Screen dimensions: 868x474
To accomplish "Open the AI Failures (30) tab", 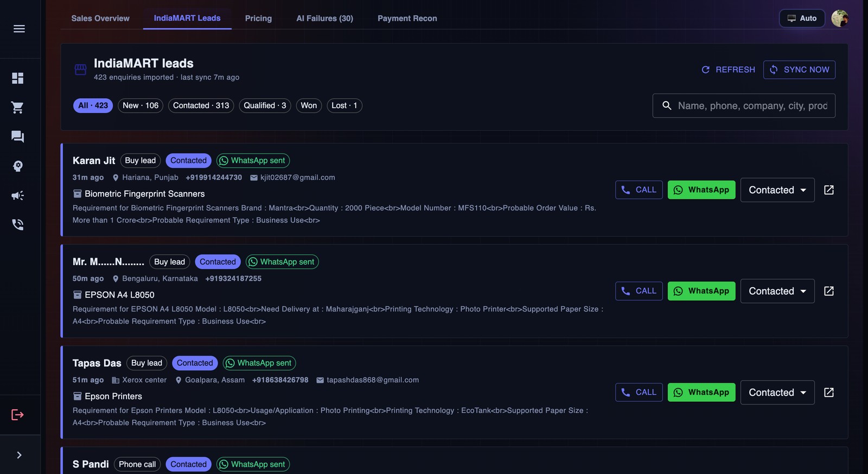I will pos(324,18).
